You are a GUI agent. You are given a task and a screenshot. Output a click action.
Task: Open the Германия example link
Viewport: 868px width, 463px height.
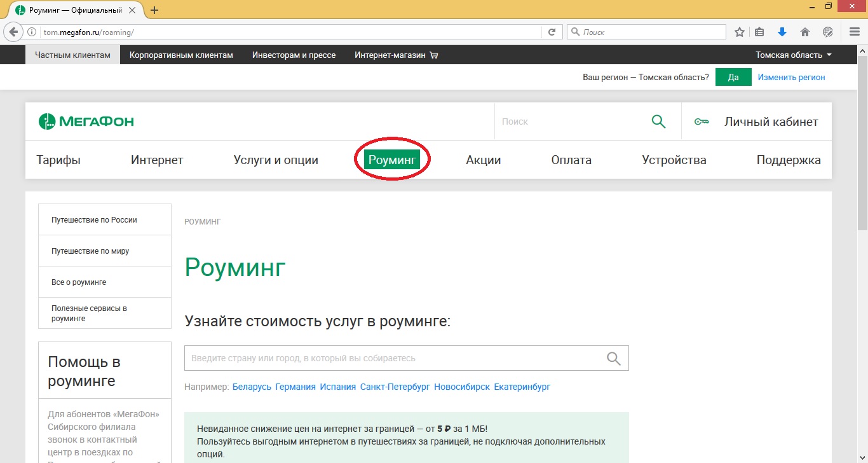point(294,386)
